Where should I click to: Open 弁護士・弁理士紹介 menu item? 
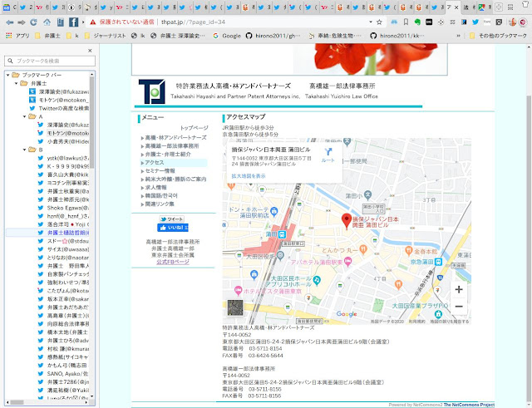point(168,155)
